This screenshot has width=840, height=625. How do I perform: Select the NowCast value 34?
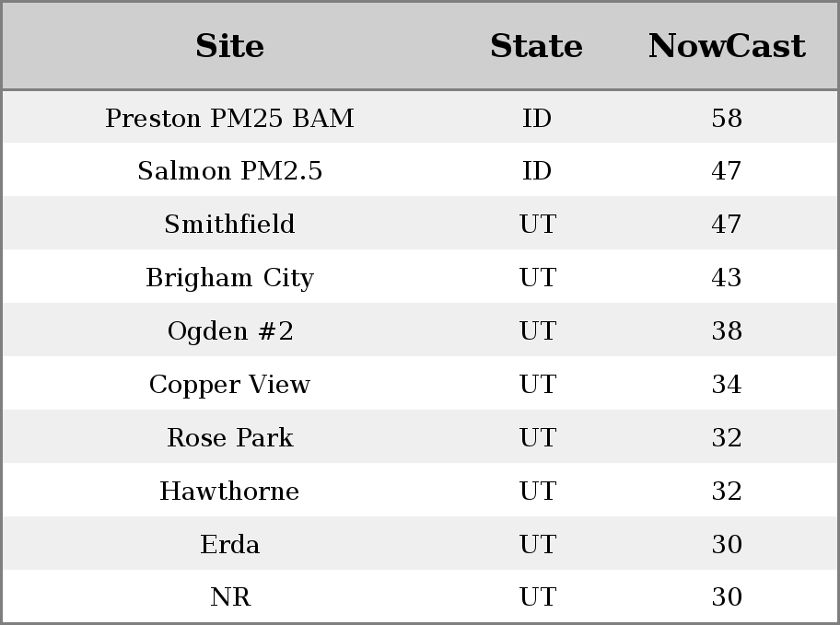click(726, 385)
